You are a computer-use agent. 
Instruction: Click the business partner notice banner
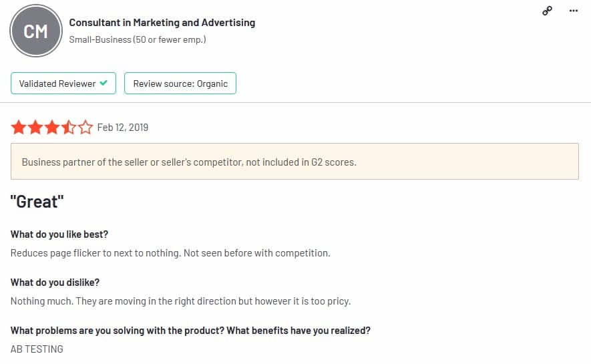point(294,162)
